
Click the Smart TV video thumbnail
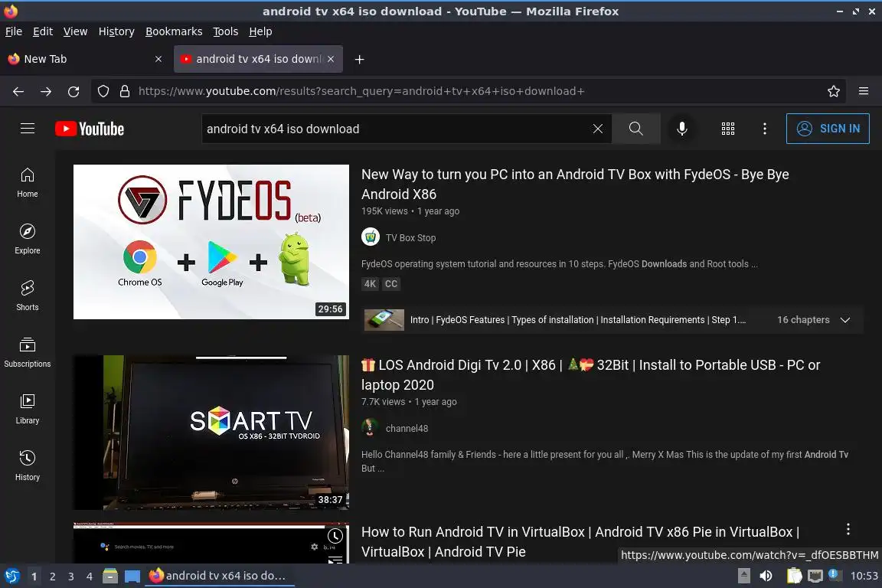point(211,432)
